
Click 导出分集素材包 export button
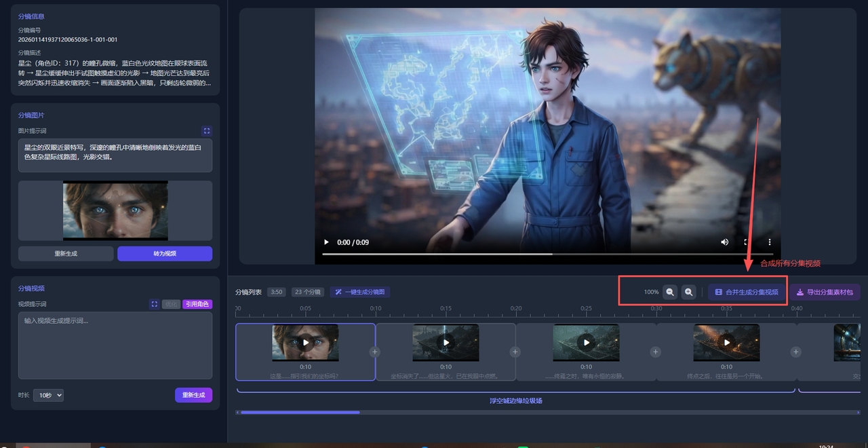pyautogui.click(x=824, y=292)
